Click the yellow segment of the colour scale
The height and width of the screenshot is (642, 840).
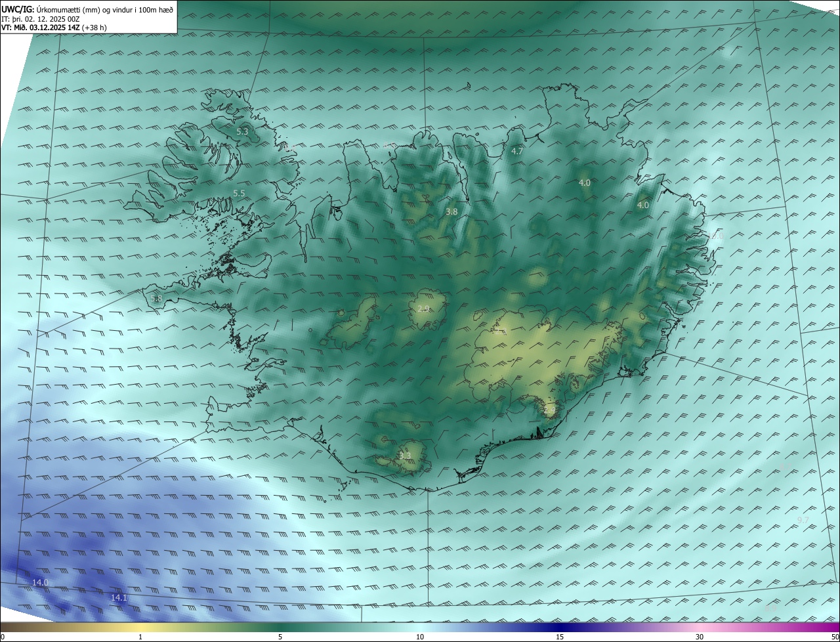tap(141, 627)
